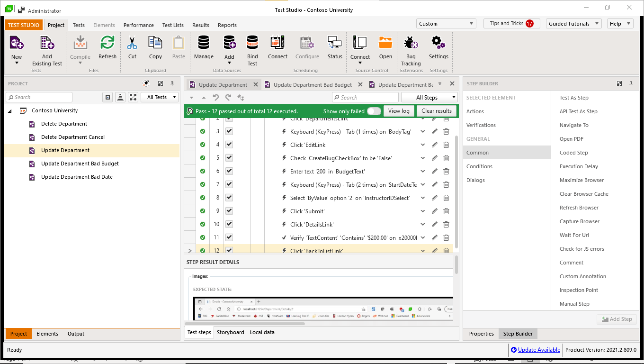Click the View log button

[399, 111]
